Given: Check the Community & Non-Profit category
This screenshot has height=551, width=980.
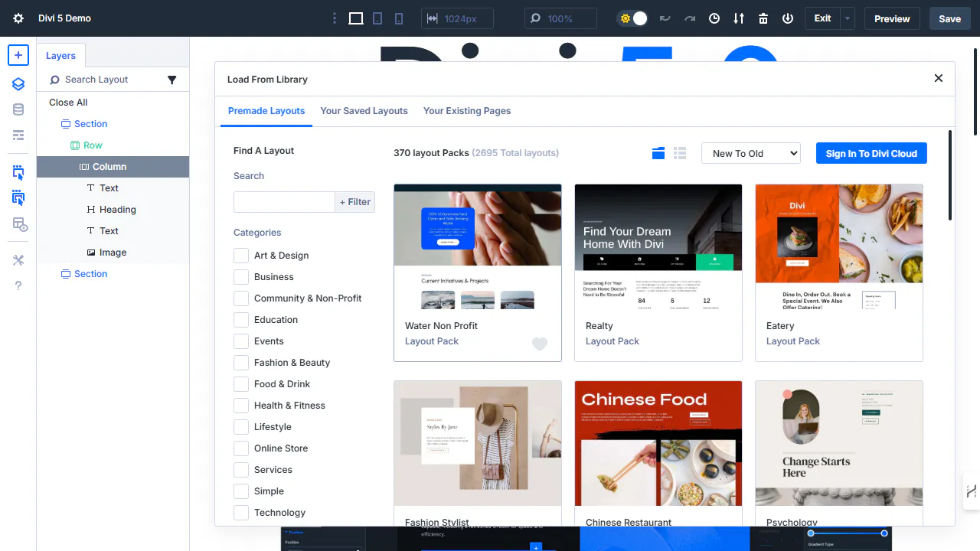Looking at the screenshot, I should click(x=241, y=298).
